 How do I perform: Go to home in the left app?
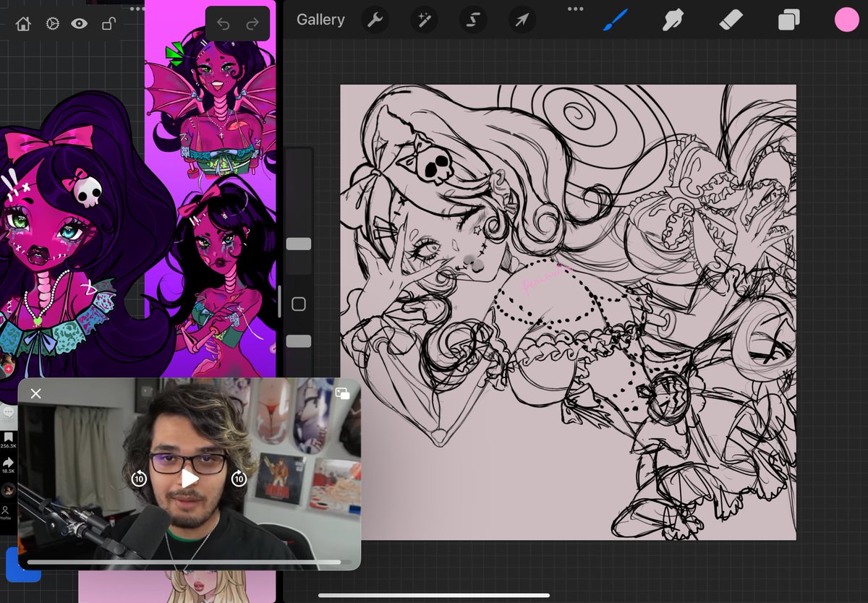point(23,25)
